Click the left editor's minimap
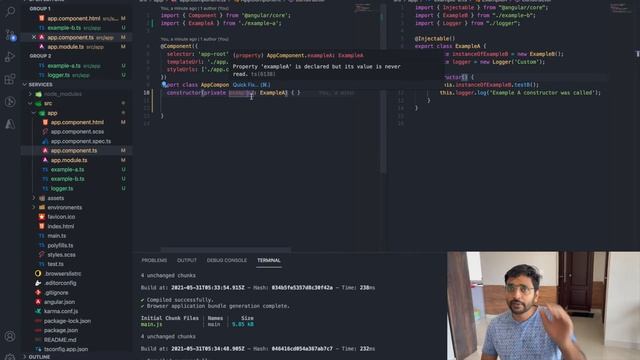 pos(363,8)
